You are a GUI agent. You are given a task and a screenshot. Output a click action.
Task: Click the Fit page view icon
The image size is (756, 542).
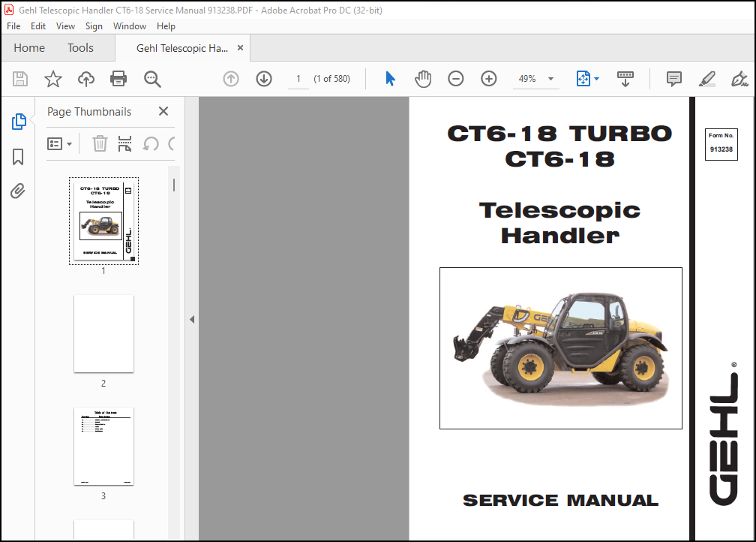[583, 78]
